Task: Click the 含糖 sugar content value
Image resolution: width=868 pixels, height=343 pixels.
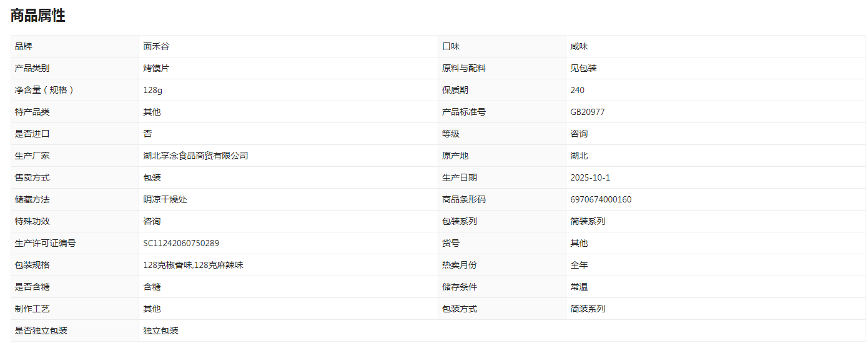Action: pyautogui.click(x=152, y=287)
